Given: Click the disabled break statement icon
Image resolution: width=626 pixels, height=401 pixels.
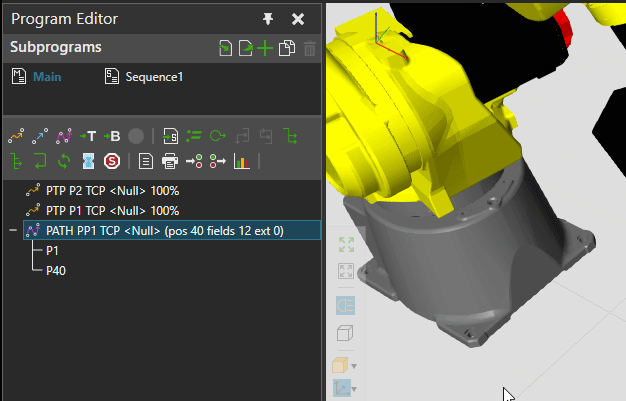Looking at the screenshot, I should 242,137.
